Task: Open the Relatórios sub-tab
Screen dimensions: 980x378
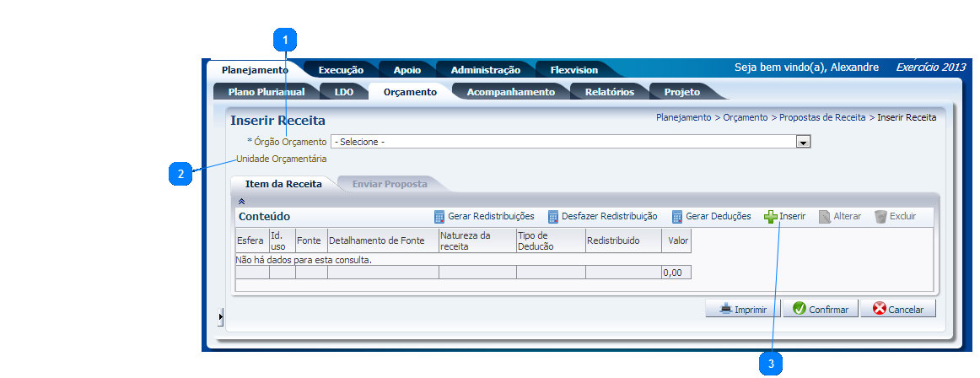Action: [x=608, y=92]
